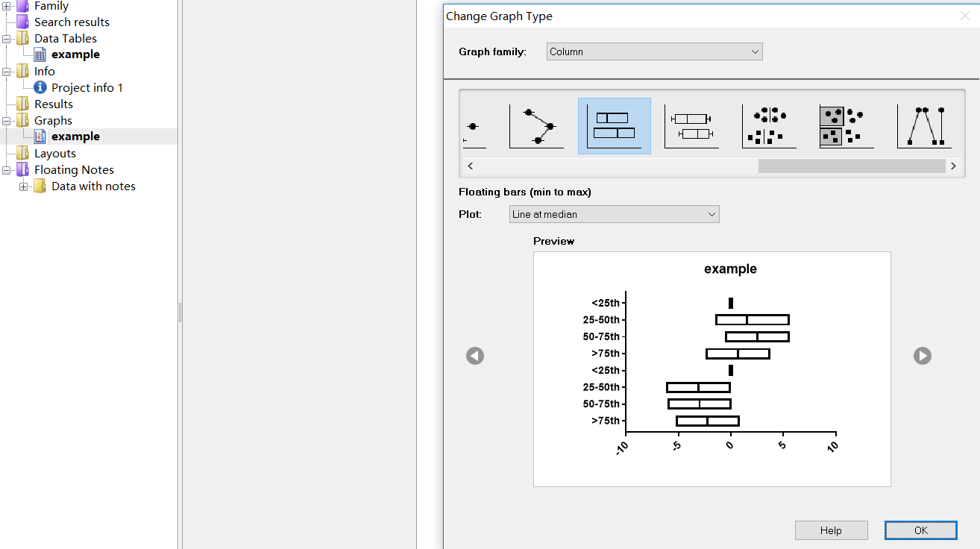Choose the horizontal box-and-whiskers graph icon
This screenshot has height=549, width=980.
(691, 126)
